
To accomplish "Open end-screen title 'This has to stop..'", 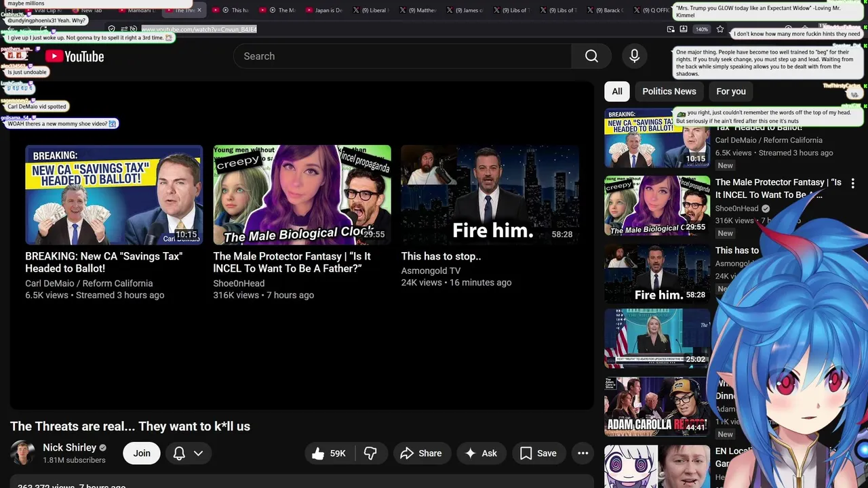I will [441, 256].
